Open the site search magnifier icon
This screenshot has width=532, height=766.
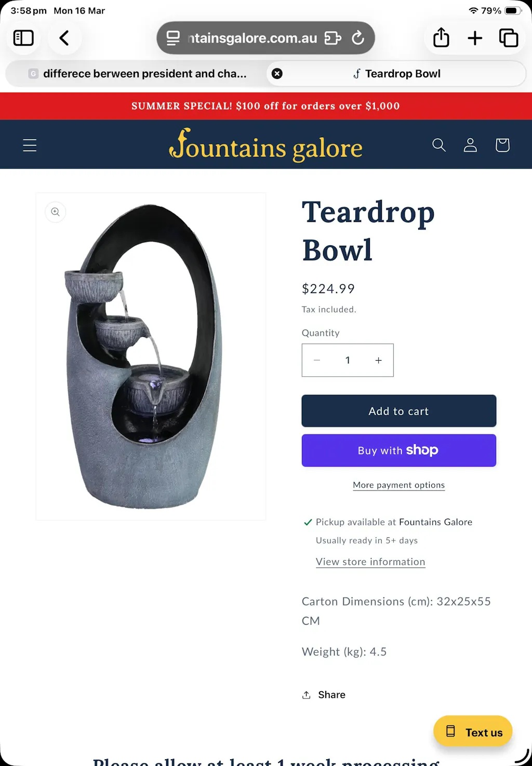click(439, 145)
